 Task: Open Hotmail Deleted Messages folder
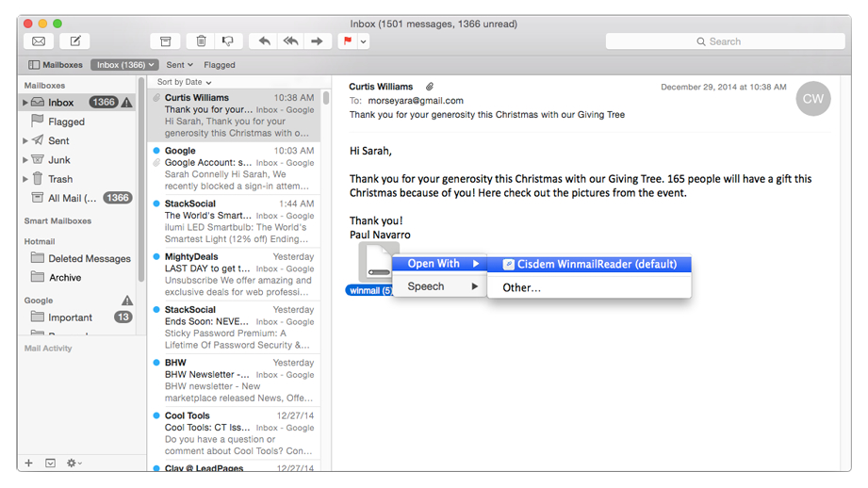80,258
